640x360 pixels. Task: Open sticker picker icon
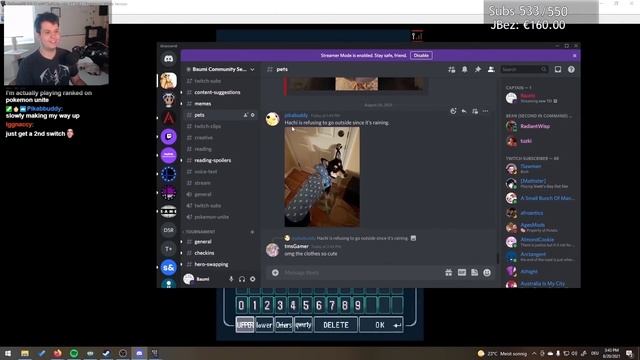point(474,273)
